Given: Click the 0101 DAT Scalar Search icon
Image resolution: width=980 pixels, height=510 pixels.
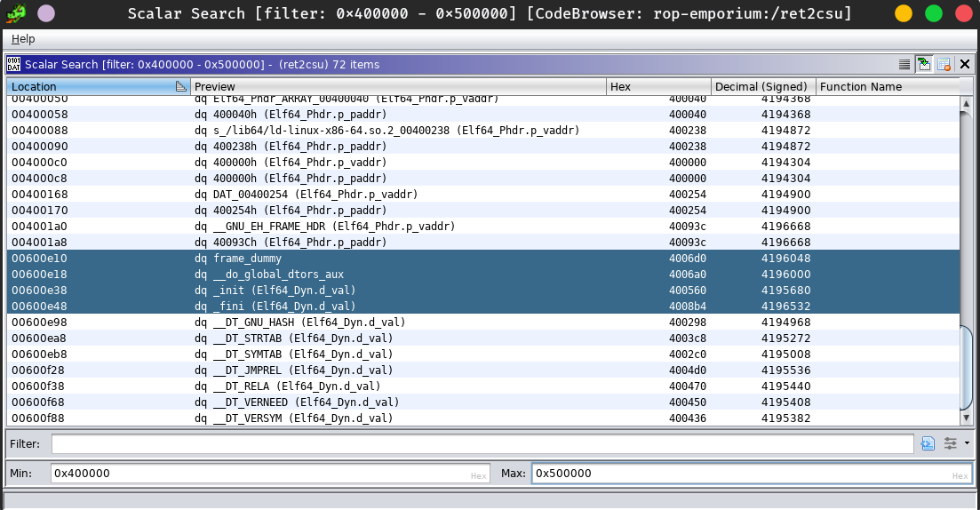Looking at the screenshot, I should pyautogui.click(x=14, y=64).
